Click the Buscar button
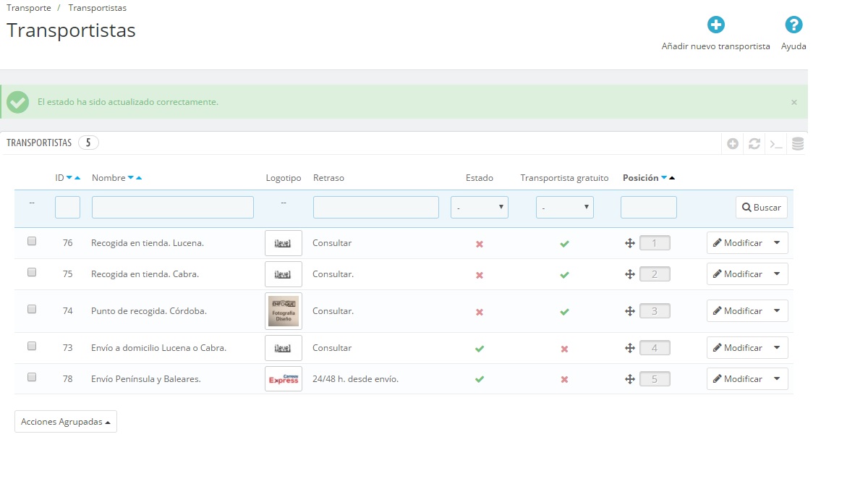The width and height of the screenshot is (868, 492). pos(761,208)
